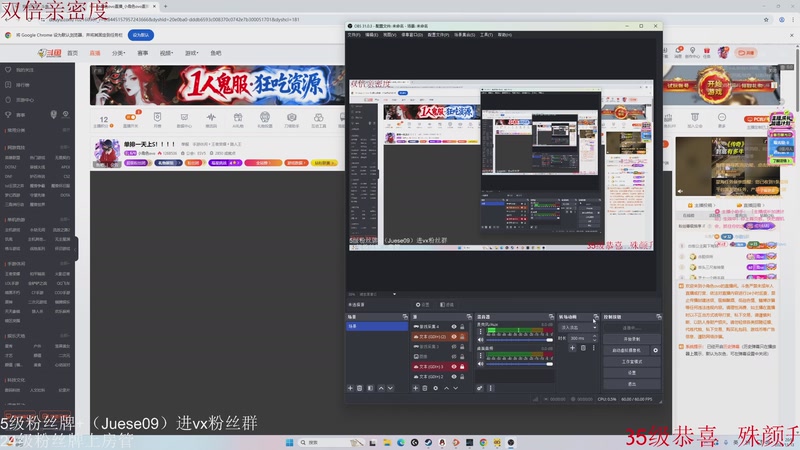Expand 分类 dropdown in site navigation
Viewport: 800px width, 450px height.
point(118,53)
